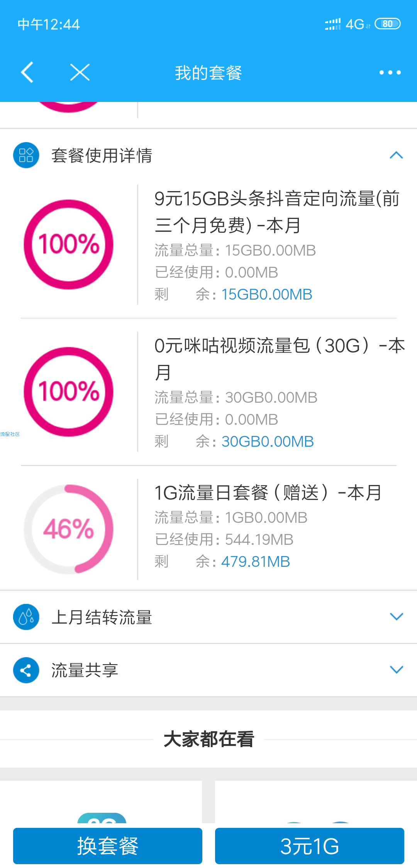Open the three-dot more menu
This screenshot has height=868, width=417.
390,72
